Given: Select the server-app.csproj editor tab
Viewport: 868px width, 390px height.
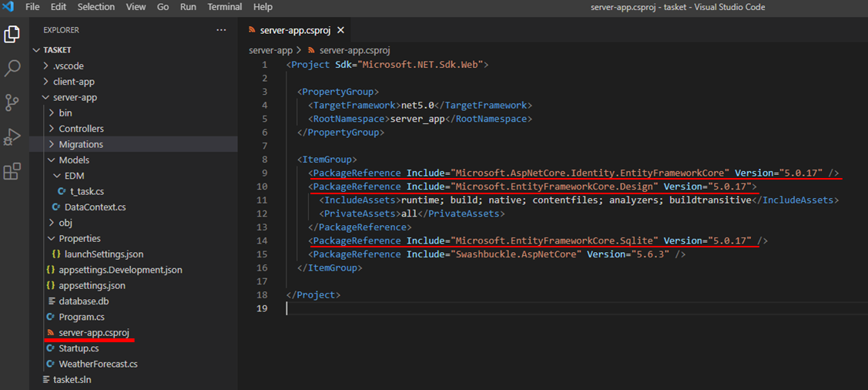Looking at the screenshot, I should click(296, 30).
